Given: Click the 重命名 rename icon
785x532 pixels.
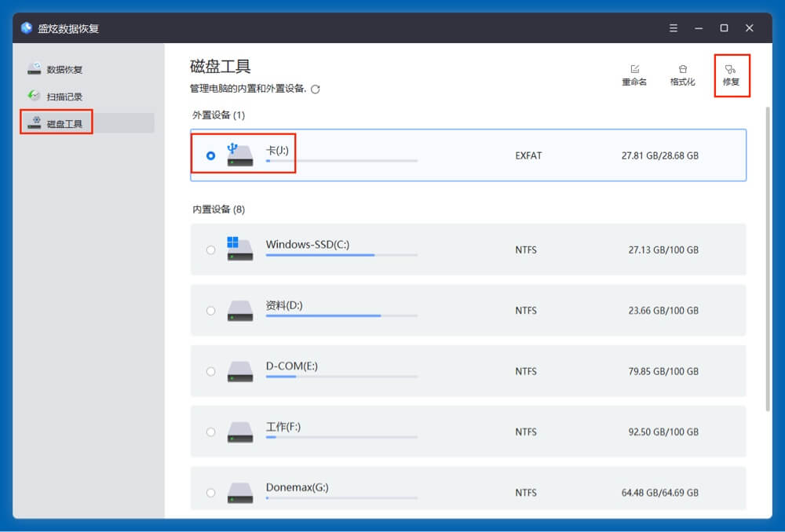Looking at the screenshot, I should tap(634, 70).
